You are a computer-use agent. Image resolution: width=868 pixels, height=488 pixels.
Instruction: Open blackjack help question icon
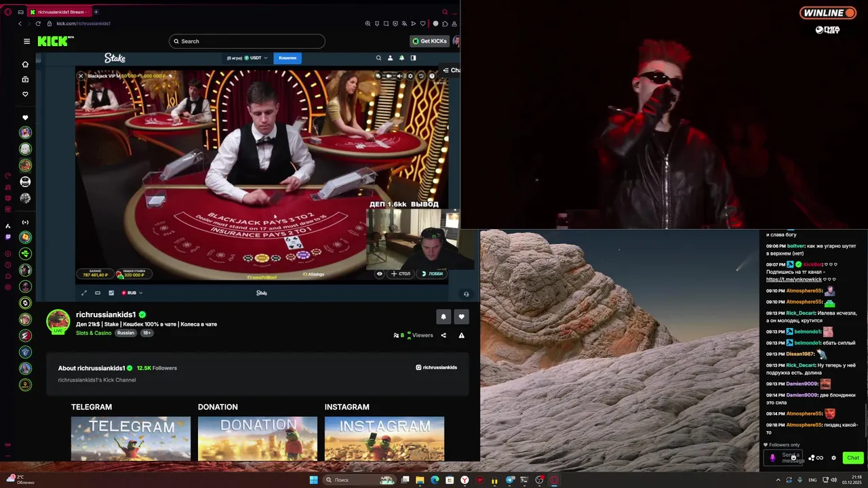pyautogui.click(x=432, y=76)
